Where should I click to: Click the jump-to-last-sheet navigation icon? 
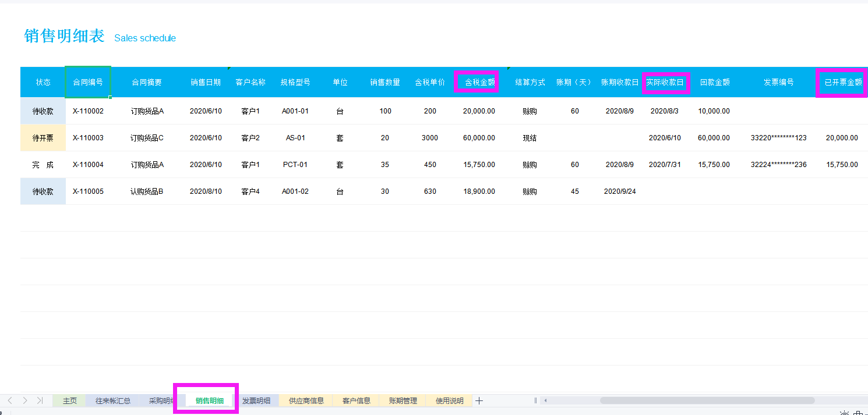(40, 400)
